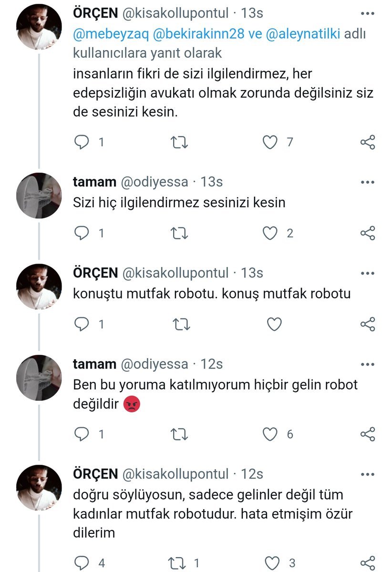392x572 pixels.
Task: Like the 'konuştu mutfak robotu' tweet
Action: click(274, 324)
